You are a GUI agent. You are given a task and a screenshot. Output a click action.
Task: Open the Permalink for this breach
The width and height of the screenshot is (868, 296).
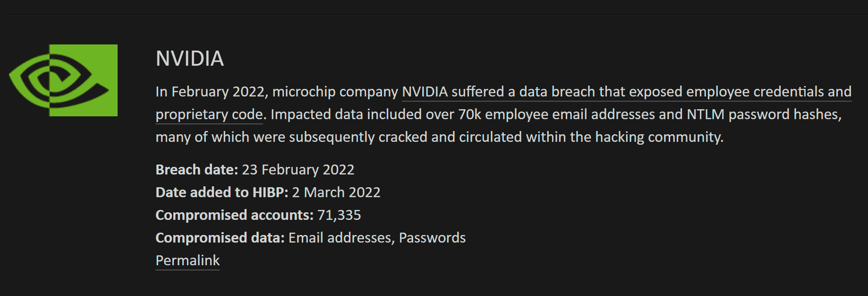[x=187, y=261]
